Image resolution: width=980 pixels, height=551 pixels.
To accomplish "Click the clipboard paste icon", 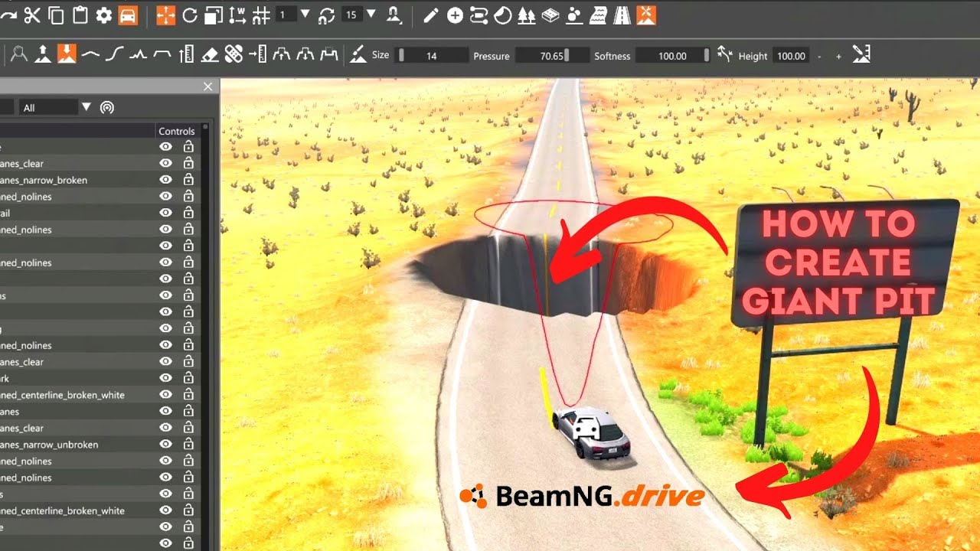I will click(x=80, y=15).
